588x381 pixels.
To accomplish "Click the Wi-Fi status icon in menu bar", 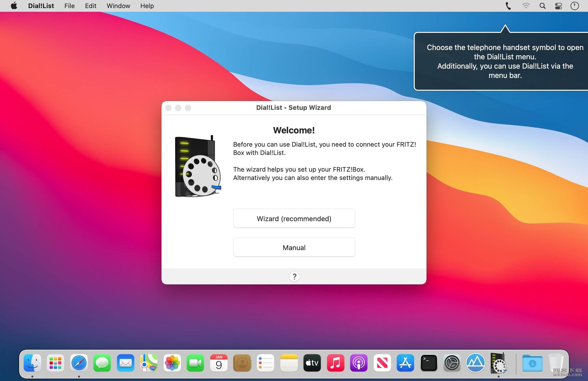I will coord(526,6).
